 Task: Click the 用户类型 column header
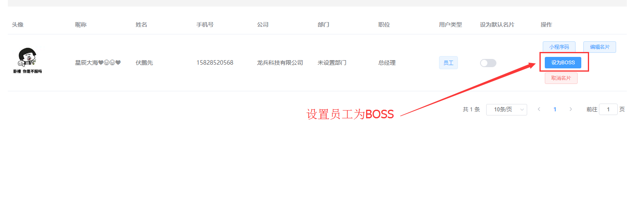451,25
